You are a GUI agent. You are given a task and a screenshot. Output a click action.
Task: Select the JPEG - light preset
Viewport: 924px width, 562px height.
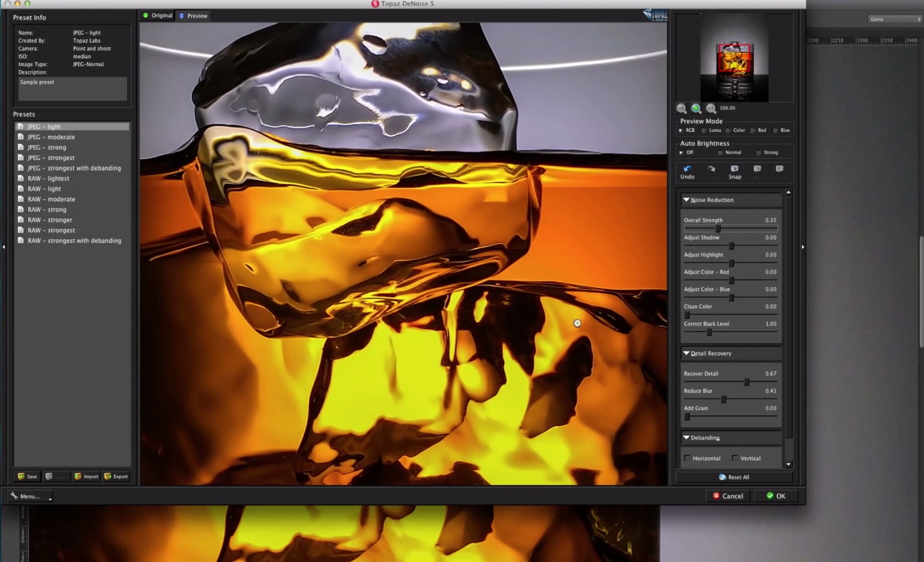(x=72, y=127)
